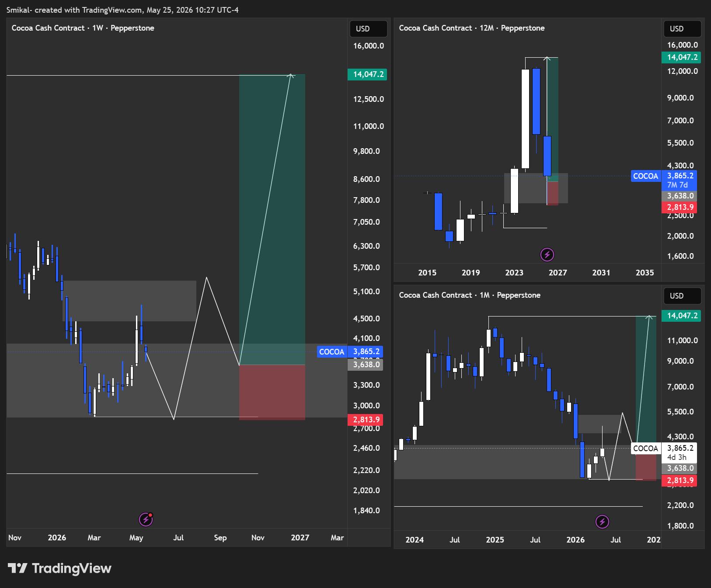Click the 7M 7d countdown label on 12M chart
Viewport: 711px width, 588px height.
pyautogui.click(x=677, y=185)
